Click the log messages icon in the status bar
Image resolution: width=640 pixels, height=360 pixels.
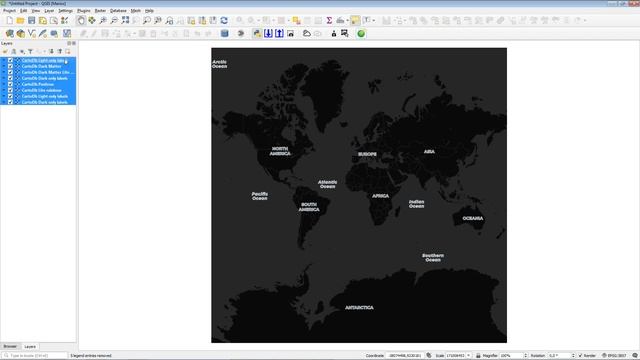point(635,356)
